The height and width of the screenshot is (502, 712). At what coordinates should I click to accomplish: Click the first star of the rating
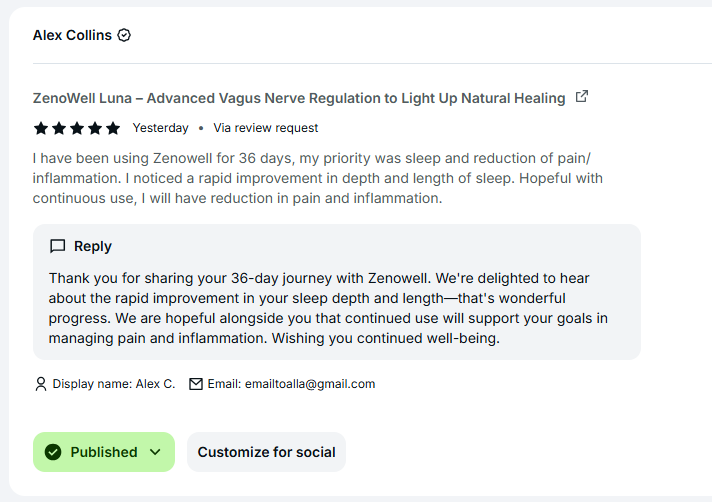(x=41, y=128)
